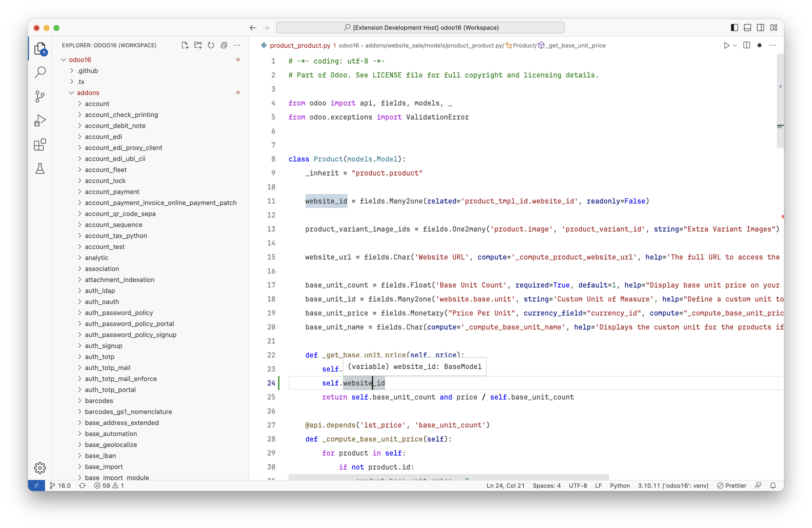Open the Run and Debug view

40,120
